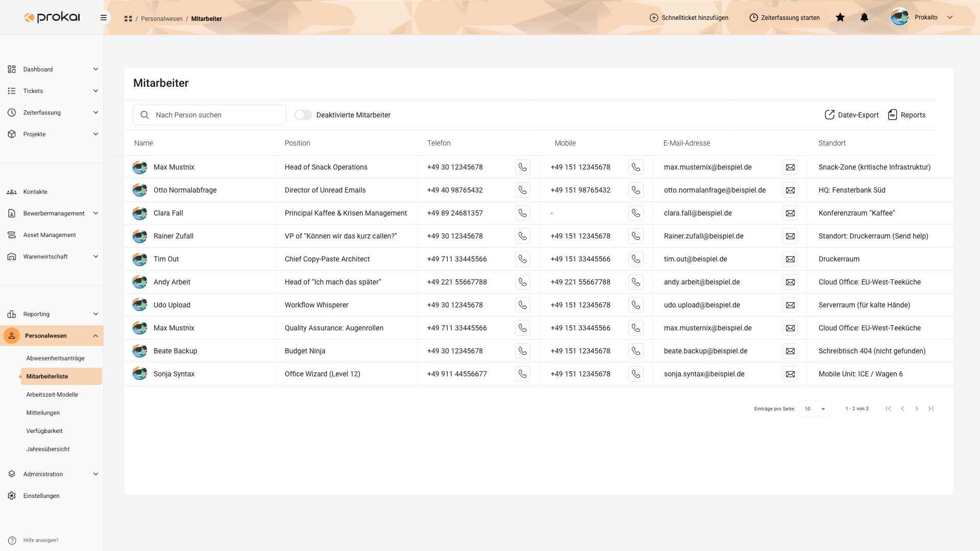Click the grid home icon in breadcrumb

click(128, 19)
